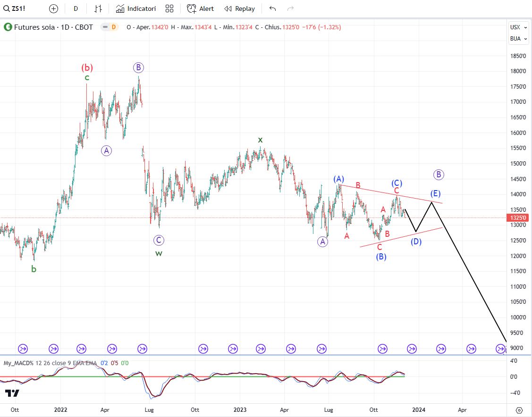The image size is (532, 417).
Task: Click the Aper. open value 1342'0
Action: (160, 27)
